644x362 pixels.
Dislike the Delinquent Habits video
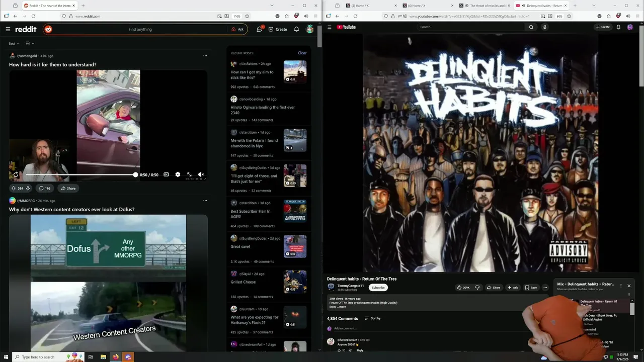[477, 288]
